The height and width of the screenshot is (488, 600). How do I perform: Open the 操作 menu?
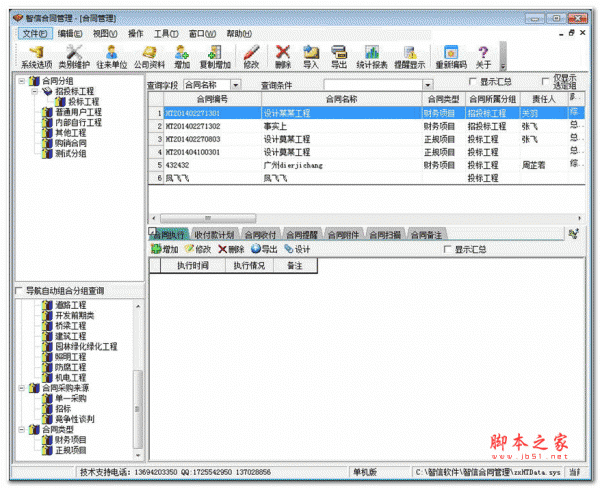tap(135, 34)
